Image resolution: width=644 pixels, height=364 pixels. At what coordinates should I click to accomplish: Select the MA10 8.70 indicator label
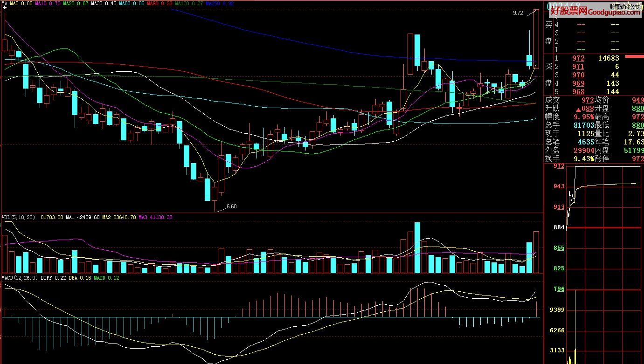coord(47,3)
